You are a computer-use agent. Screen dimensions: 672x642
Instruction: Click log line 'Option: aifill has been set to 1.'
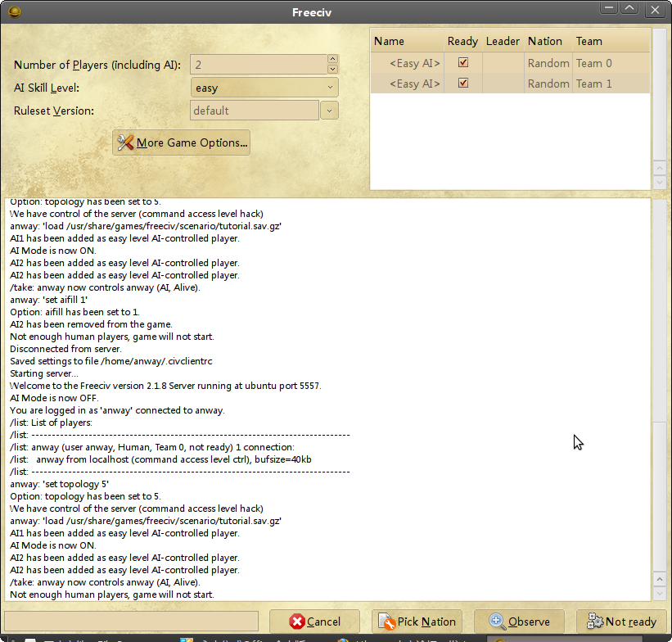click(x=74, y=312)
